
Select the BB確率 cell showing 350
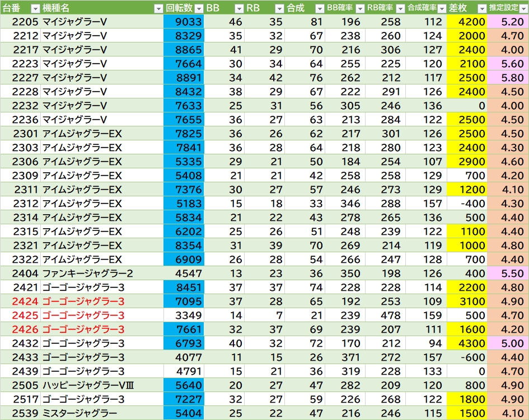tap(345, 273)
